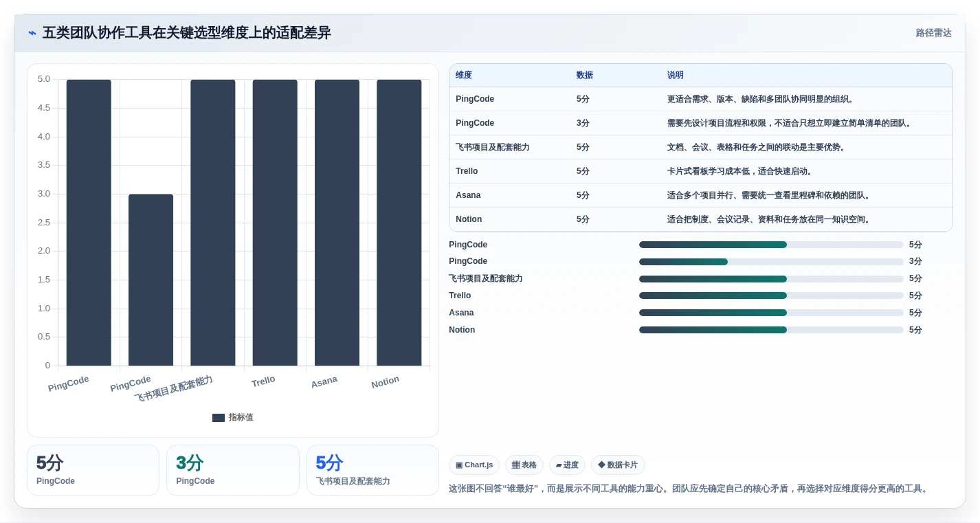The image size is (980, 523).
Task: Click 更适合需求、版本、缺陷 description text
Action: 762,99
